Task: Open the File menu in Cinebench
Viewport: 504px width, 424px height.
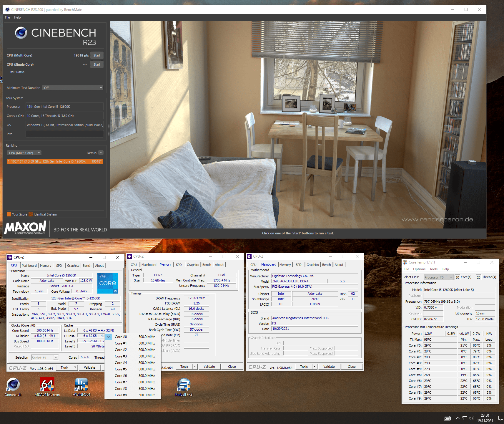Action: tap(7, 17)
